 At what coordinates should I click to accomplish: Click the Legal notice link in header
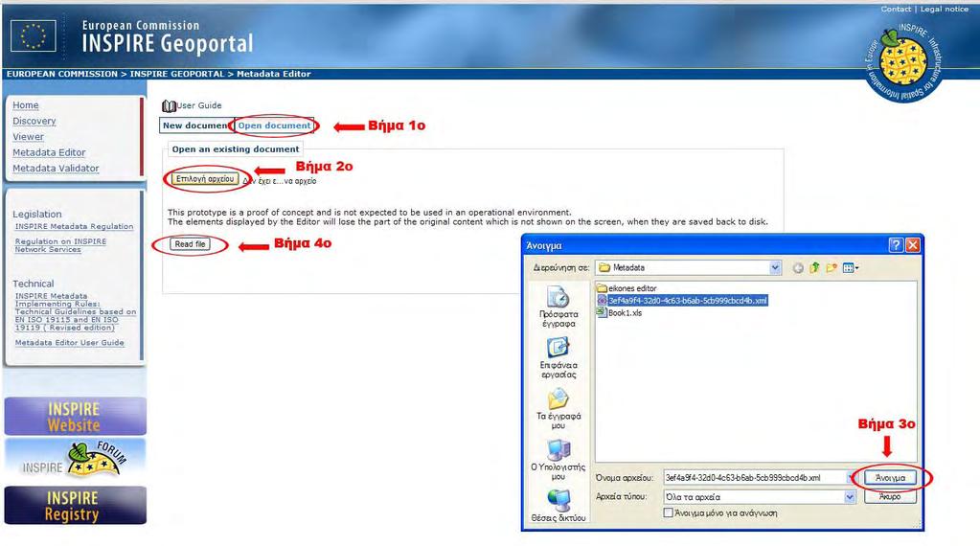[944, 9]
